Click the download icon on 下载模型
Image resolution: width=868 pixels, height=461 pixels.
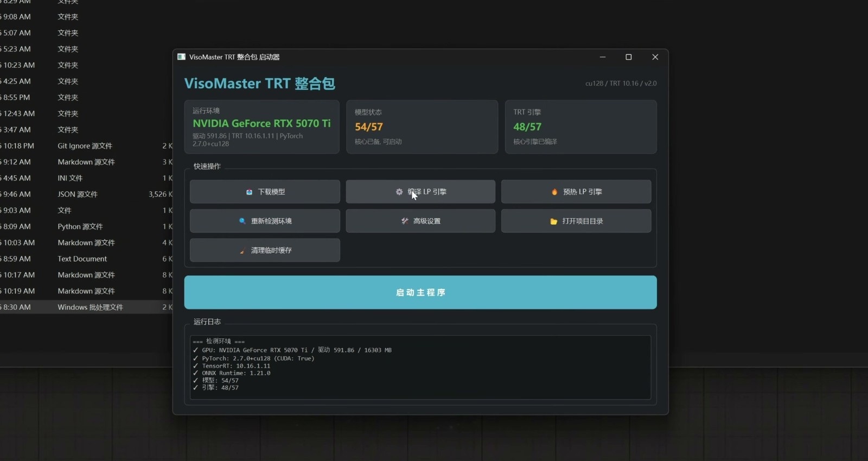coord(249,192)
